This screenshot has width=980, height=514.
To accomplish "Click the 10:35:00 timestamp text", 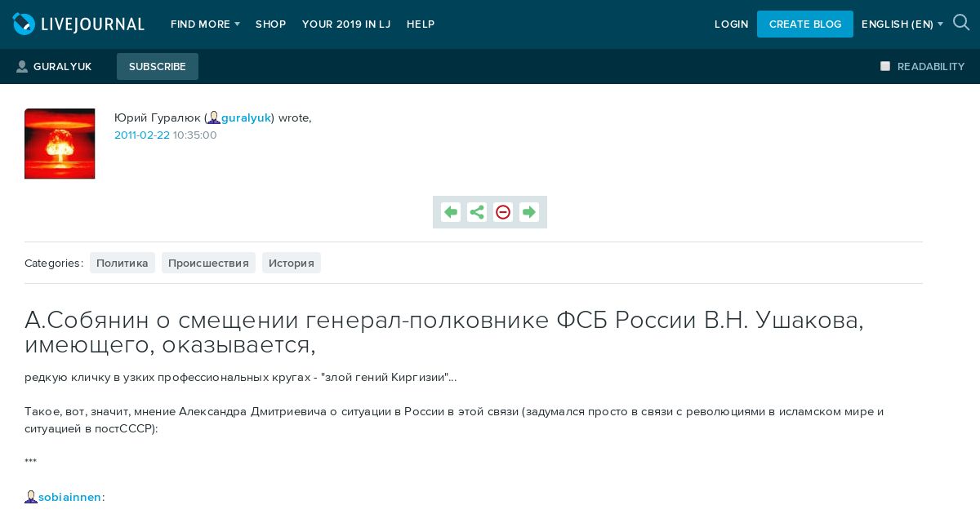I will click(x=195, y=135).
